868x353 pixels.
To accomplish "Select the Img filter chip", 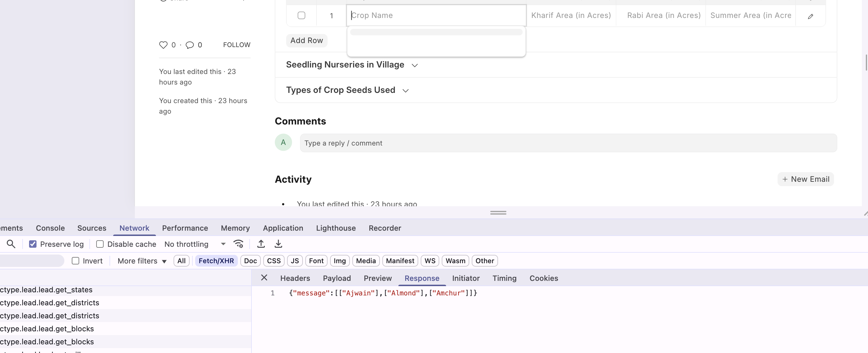I will pyautogui.click(x=340, y=261).
